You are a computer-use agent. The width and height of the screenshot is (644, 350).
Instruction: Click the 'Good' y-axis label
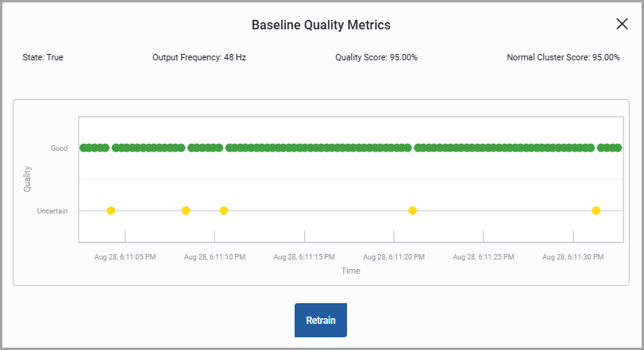(x=60, y=148)
